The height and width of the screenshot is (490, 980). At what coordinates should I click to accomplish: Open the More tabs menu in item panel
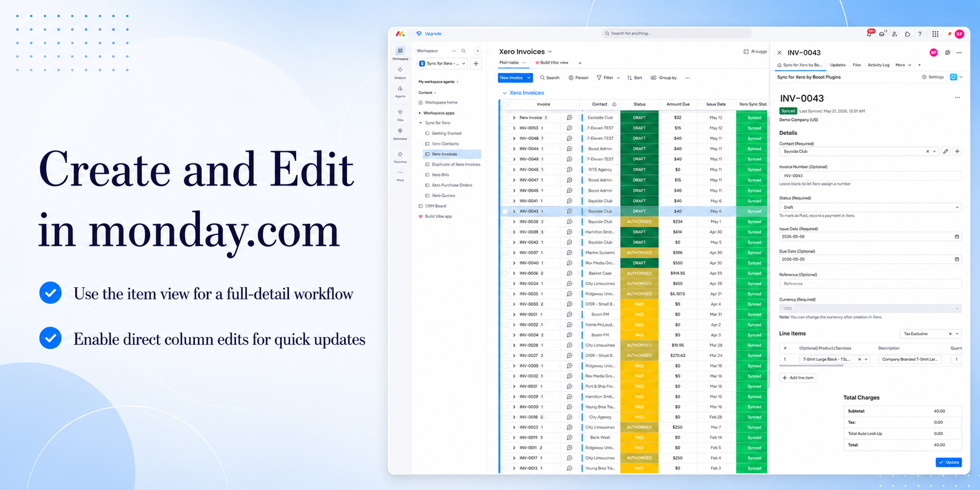pyautogui.click(x=903, y=65)
